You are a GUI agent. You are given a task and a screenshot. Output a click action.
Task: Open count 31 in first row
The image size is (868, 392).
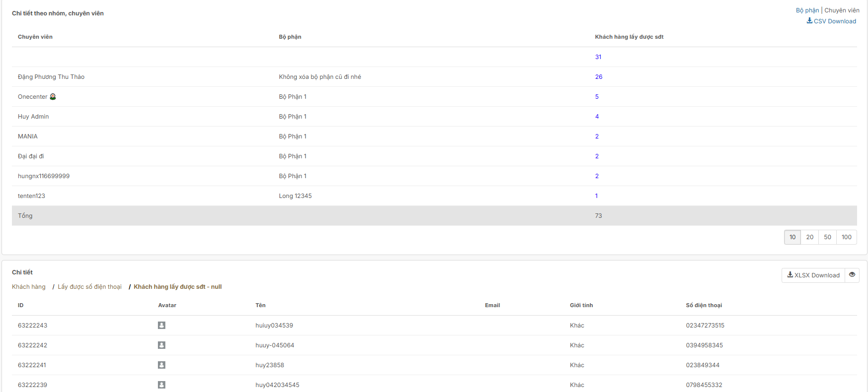tap(598, 57)
